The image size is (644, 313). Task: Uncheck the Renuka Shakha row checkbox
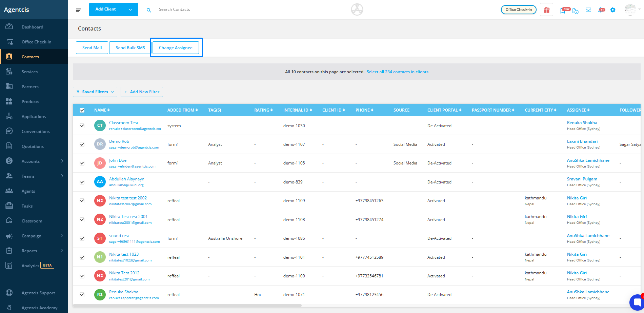(82, 295)
